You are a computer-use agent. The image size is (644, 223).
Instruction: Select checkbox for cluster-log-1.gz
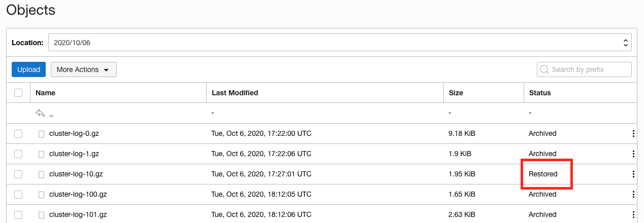click(x=18, y=154)
